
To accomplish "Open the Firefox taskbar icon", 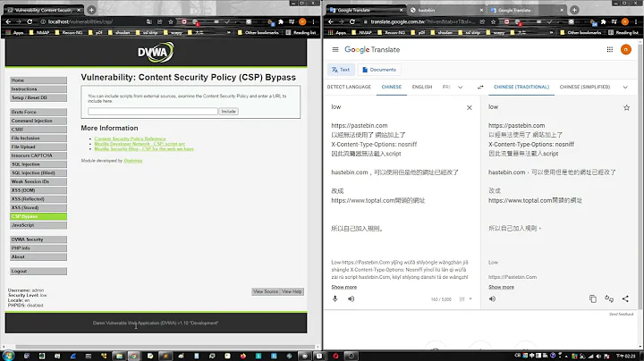I will point(243,356).
